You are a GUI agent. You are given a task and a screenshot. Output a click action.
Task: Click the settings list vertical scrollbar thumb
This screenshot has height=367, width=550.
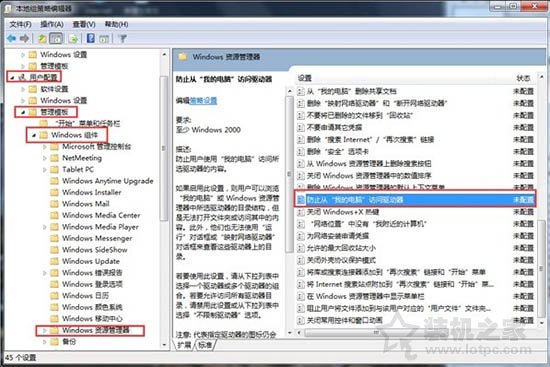click(x=542, y=268)
